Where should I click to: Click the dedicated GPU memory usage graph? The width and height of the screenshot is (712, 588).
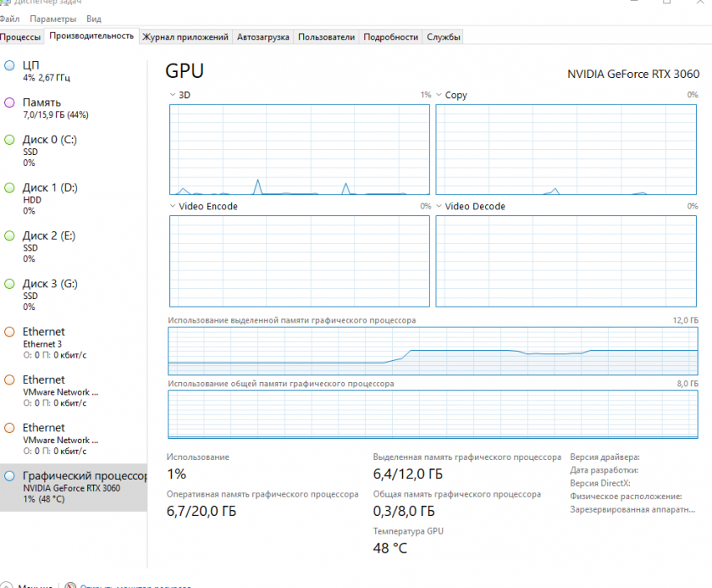tap(433, 351)
